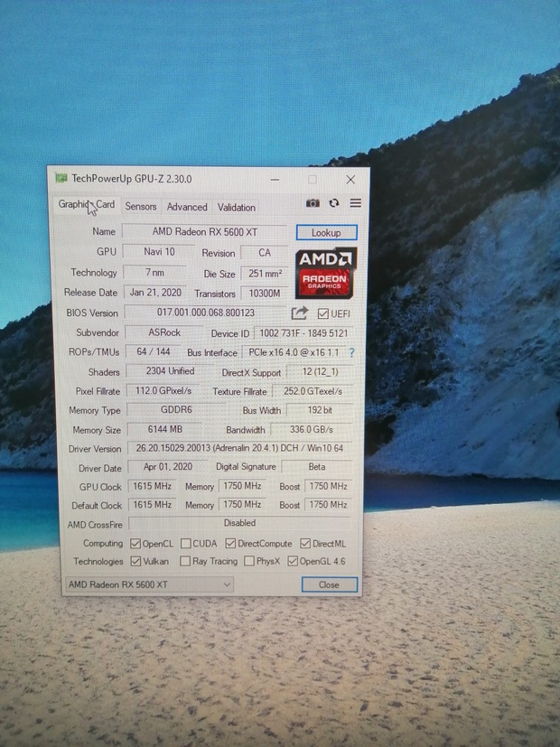Click GPU Clock value '1615 MHz'
Viewport: 560px width, 747px height.
click(x=152, y=486)
